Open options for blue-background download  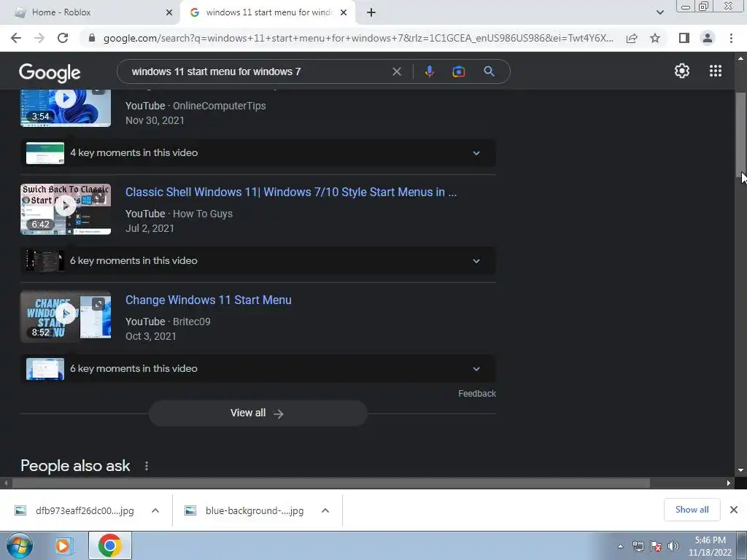[325, 510]
